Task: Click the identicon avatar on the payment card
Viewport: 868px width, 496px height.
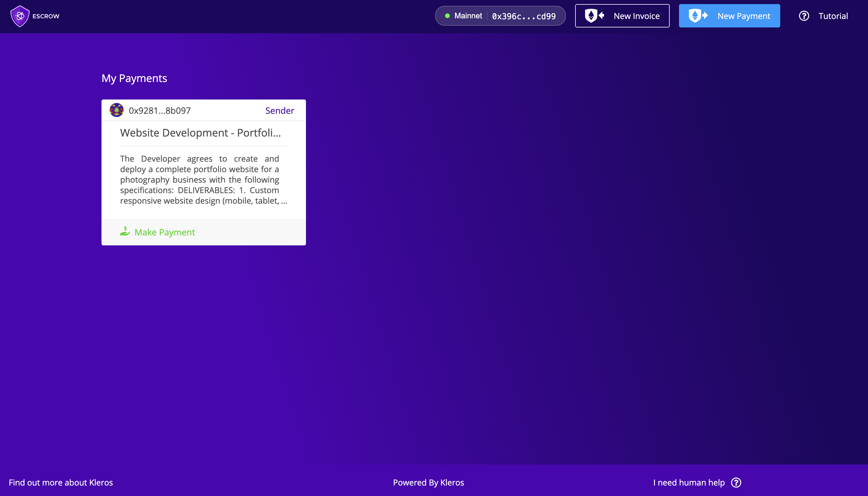Action: pos(116,110)
